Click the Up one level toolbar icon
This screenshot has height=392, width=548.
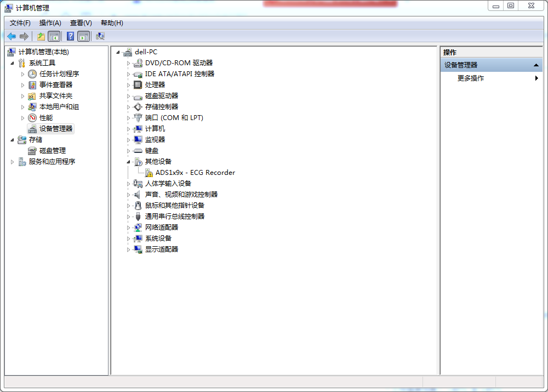[x=41, y=36]
